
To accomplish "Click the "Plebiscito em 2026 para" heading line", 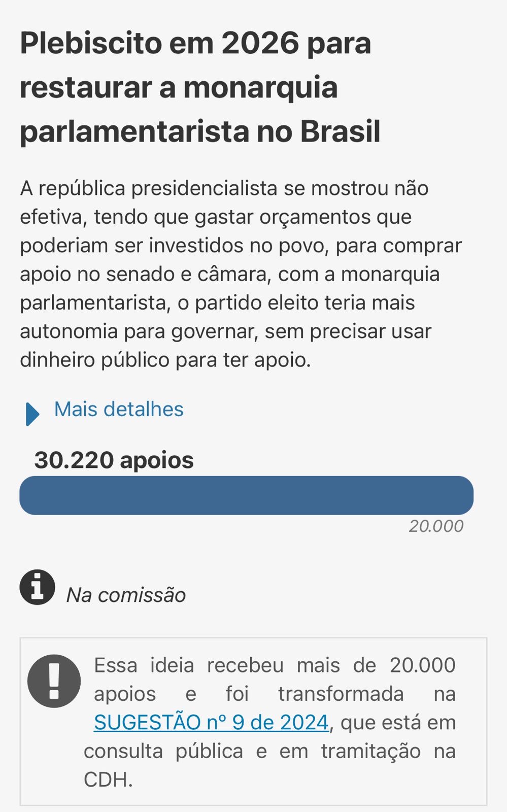I will click(195, 43).
